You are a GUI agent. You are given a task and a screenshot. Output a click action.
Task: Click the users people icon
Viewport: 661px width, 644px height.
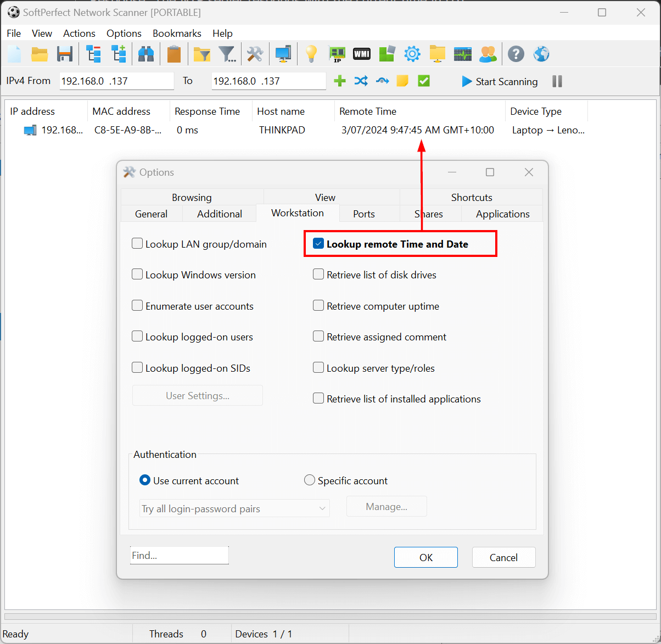click(488, 54)
